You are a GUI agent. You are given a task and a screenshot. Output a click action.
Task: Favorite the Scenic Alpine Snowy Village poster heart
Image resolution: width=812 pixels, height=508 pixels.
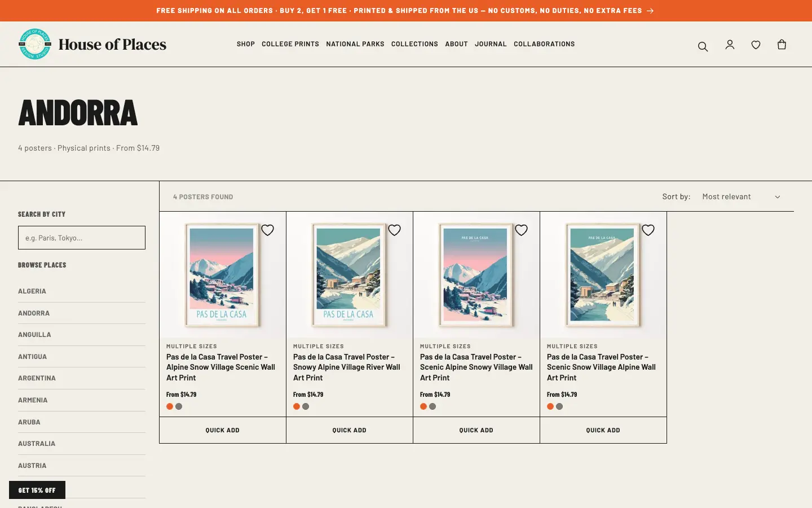coord(521,230)
